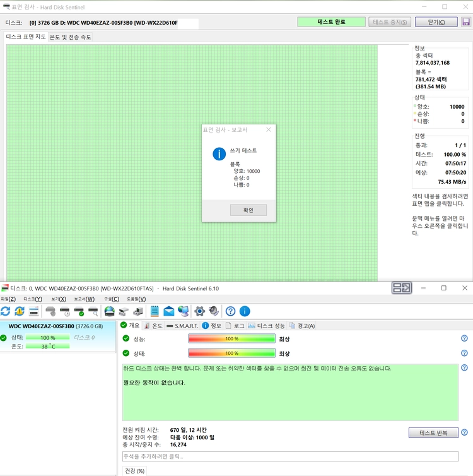This screenshot has width=473, height=476.
Task: Click the disk-and-computer toolbar icon
Action: click(138, 311)
